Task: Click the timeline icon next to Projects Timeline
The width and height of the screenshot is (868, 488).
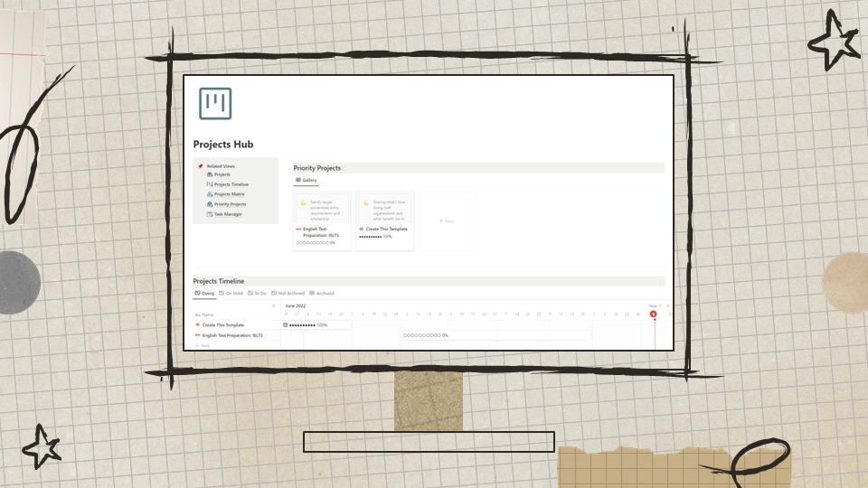Action: pyautogui.click(x=210, y=184)
